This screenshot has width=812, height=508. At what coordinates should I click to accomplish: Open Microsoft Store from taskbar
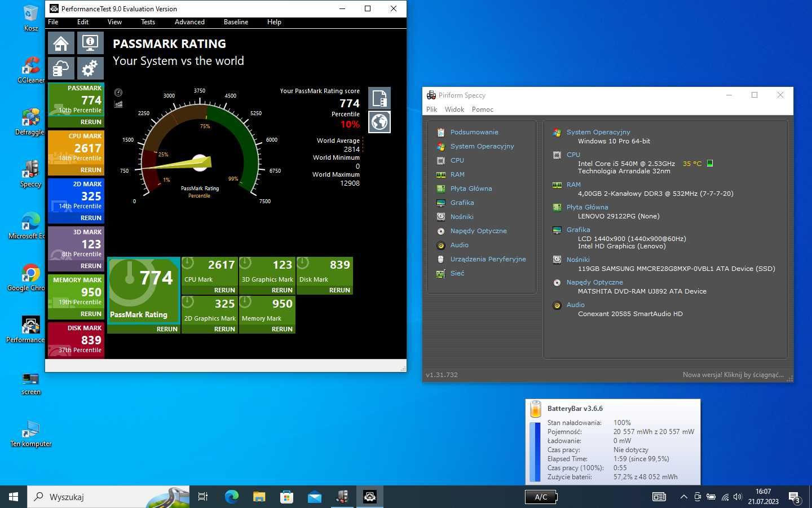(286, 497)
